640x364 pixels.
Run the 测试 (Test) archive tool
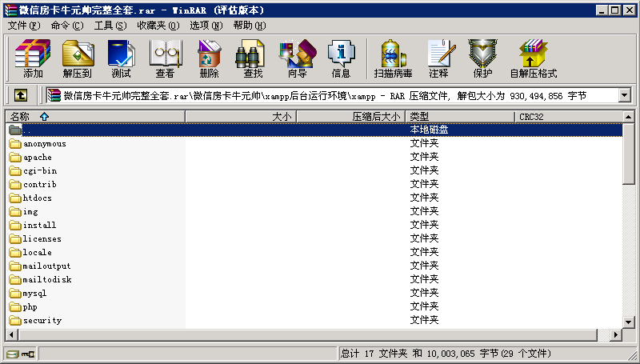(x=121, y=58)
